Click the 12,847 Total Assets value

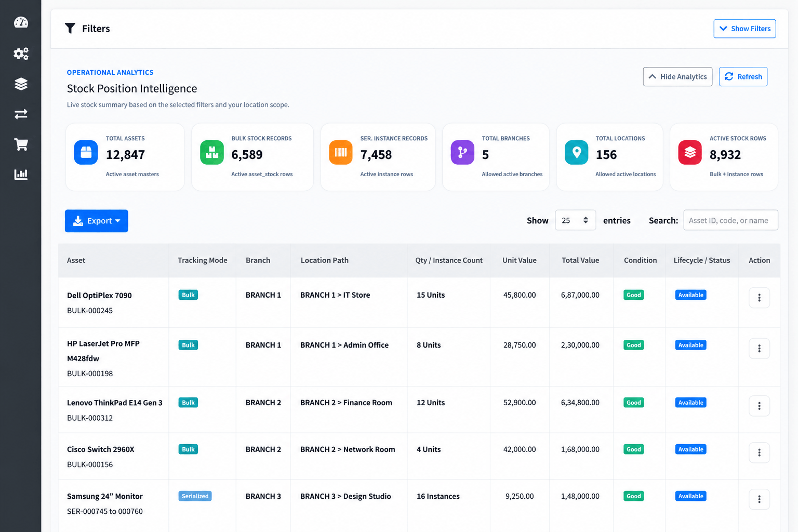[125, 155]
